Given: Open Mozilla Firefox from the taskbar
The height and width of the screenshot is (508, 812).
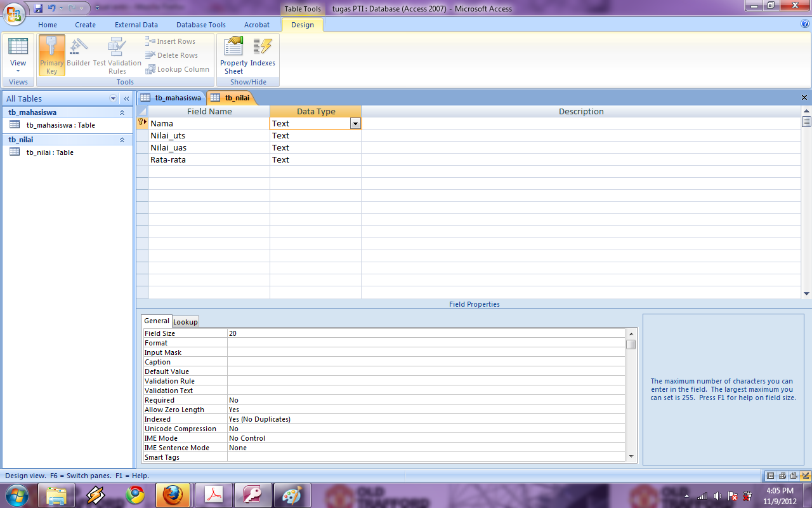Looking at the screenshot, I should [x=173, y=495].
